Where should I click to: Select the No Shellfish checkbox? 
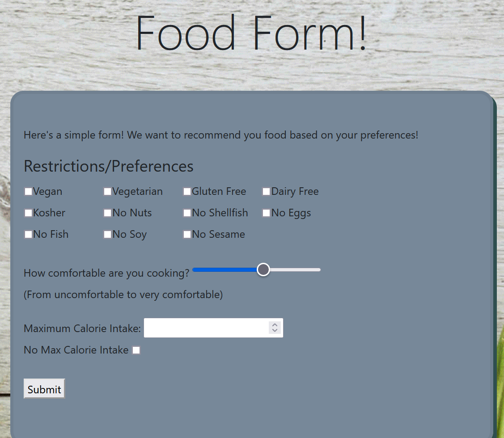[187, 213]
